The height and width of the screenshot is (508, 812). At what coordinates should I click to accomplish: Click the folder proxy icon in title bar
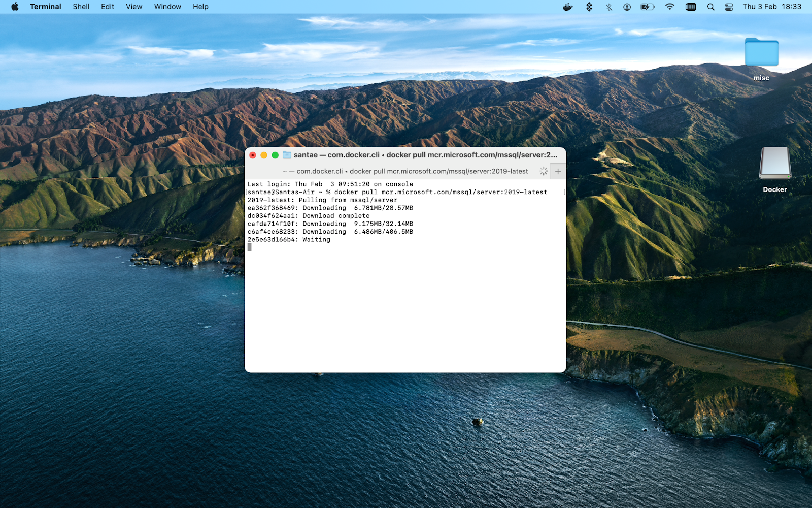[x=287, y=155]
